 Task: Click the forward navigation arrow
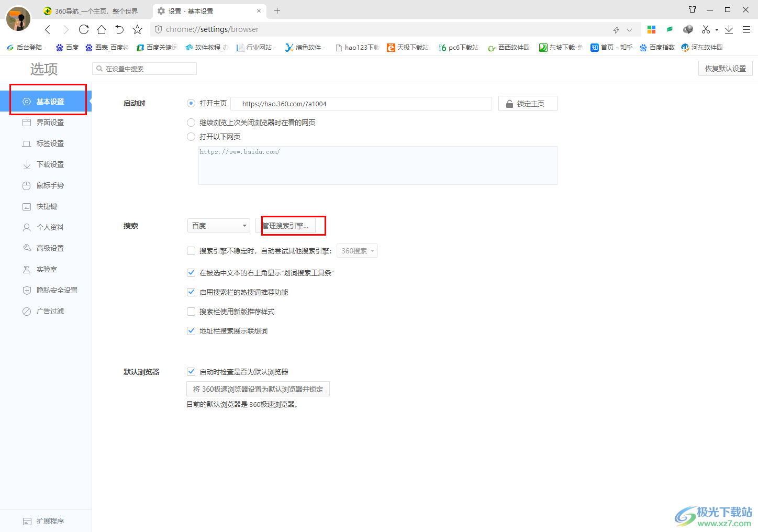click(66, 30)
